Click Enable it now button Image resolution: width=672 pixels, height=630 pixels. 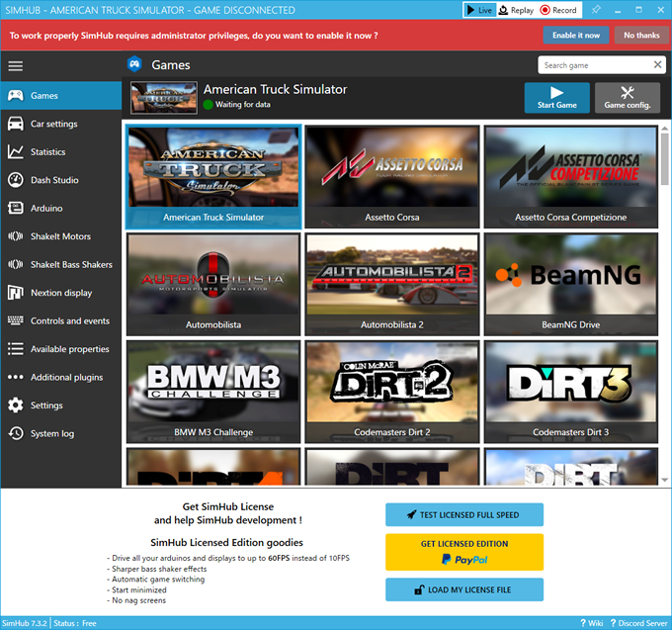pyautogui.click(x=576, y=36)
